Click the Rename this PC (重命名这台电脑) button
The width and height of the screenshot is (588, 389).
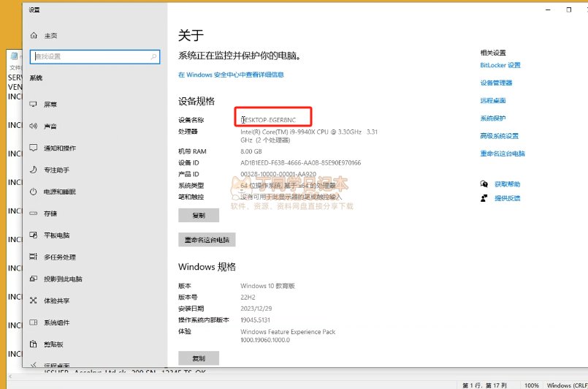(207, 240)
